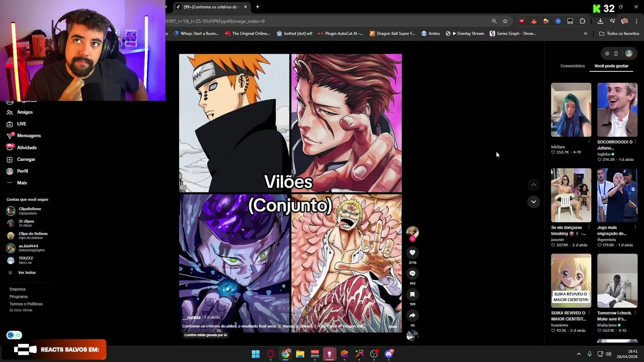Open as.biel444 followed account
The width and height of the screenshot is (644, 362).
pos(26,248)
